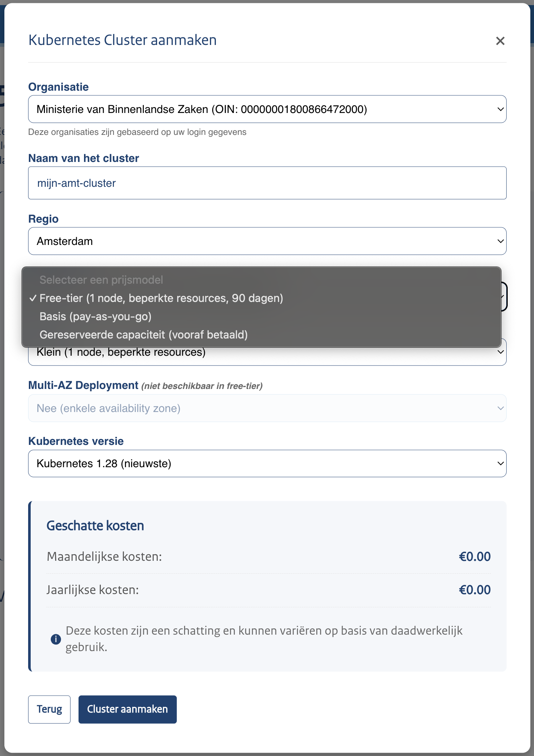Close the Kubernetes Cluster aanmaken dialog

tap(500, 41)
